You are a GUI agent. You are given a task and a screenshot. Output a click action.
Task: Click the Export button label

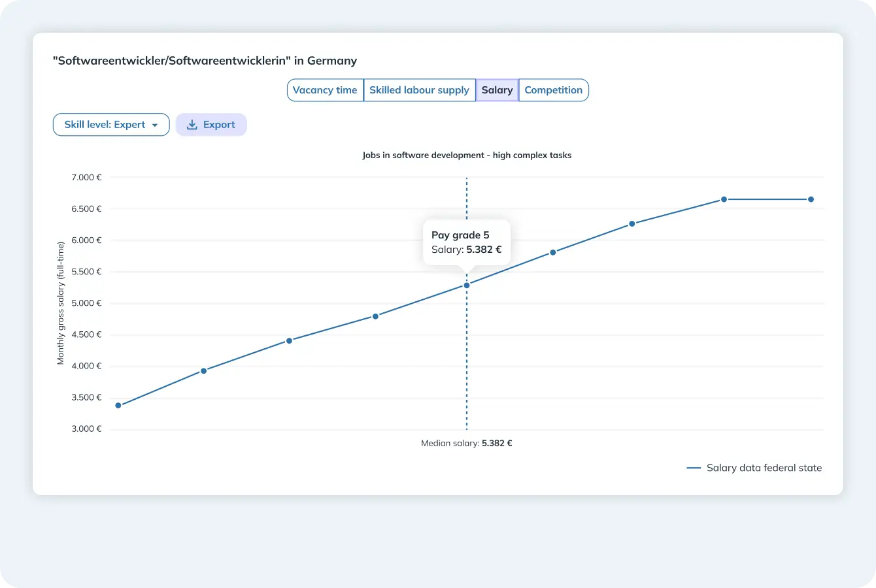point(219,125)
